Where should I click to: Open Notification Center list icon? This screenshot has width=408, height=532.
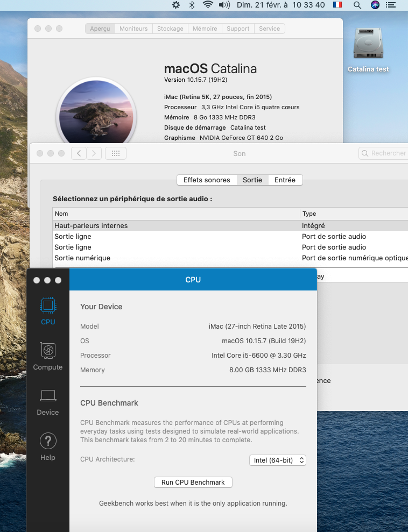click(391, 5)
